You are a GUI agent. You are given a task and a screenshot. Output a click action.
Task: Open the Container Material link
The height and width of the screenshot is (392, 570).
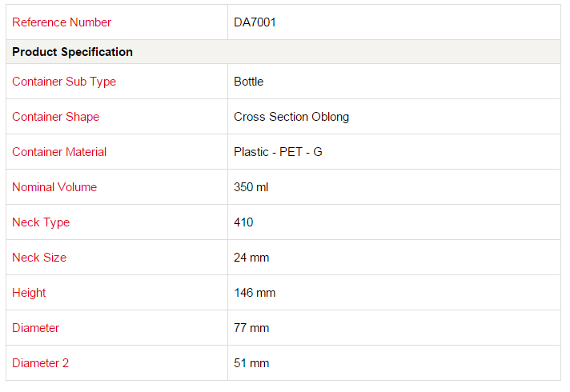(x=59, y=152)
